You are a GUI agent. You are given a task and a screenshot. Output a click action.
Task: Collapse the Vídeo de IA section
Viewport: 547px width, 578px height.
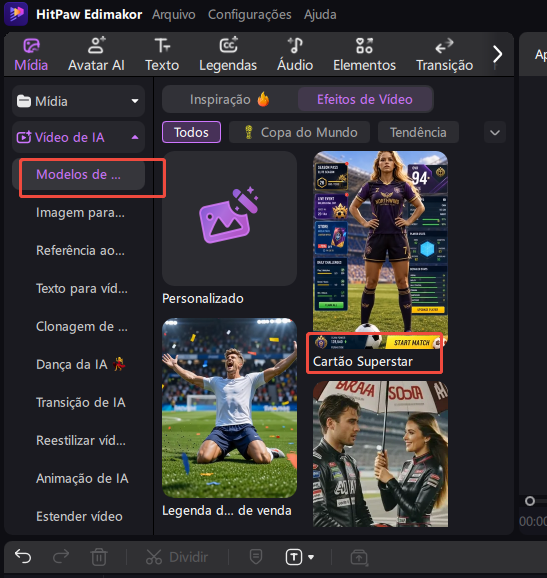tap(135, 137)
